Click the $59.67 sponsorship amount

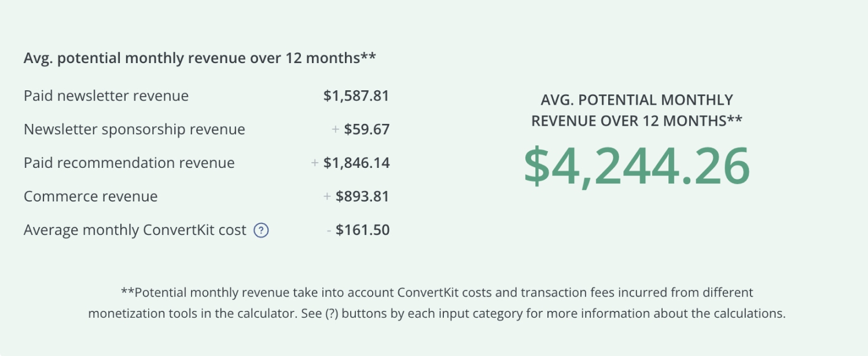pyautogui.click(x=366, y=129)
